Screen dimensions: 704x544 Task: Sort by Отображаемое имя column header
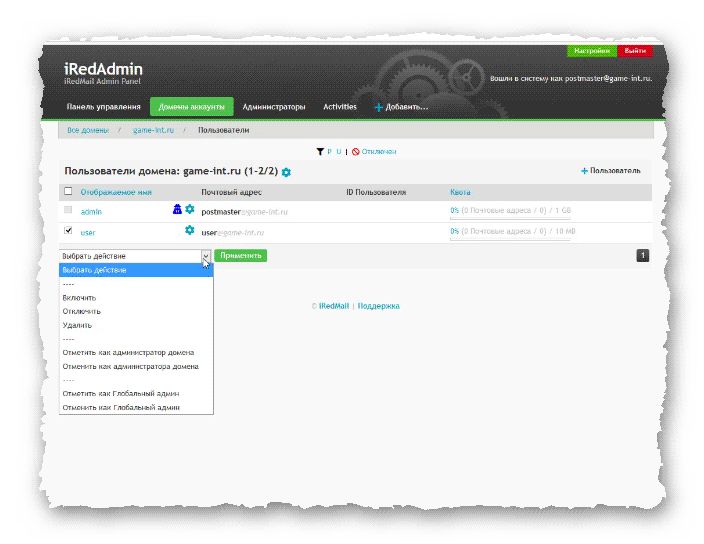pyautogui.click(x=116, y=192)
